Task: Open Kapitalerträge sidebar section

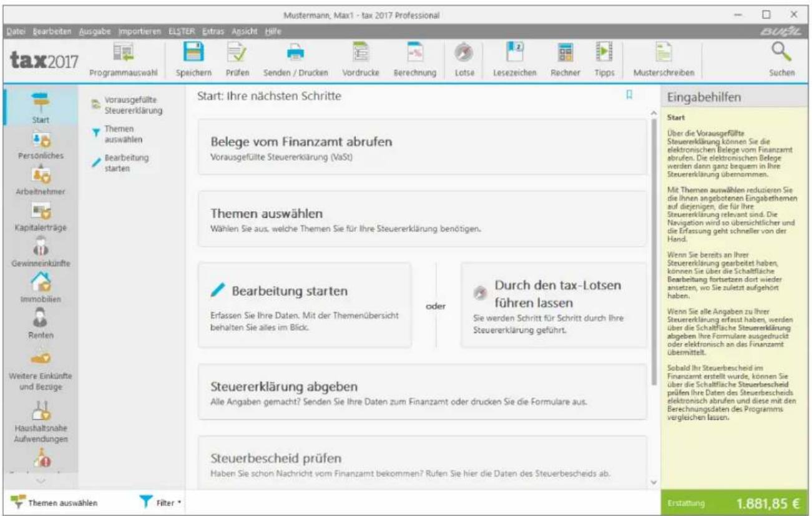Action: [x=41, y=216]
